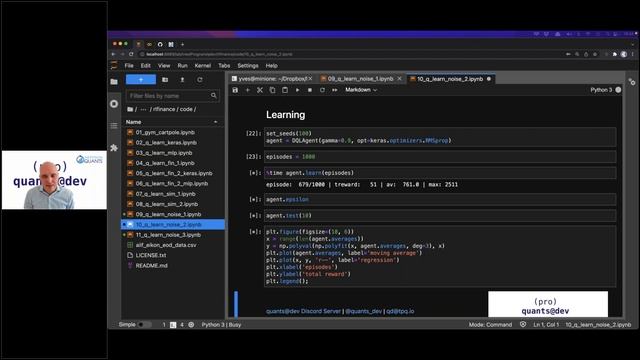
Task: Open the Run menu
Action: [182, 66]
